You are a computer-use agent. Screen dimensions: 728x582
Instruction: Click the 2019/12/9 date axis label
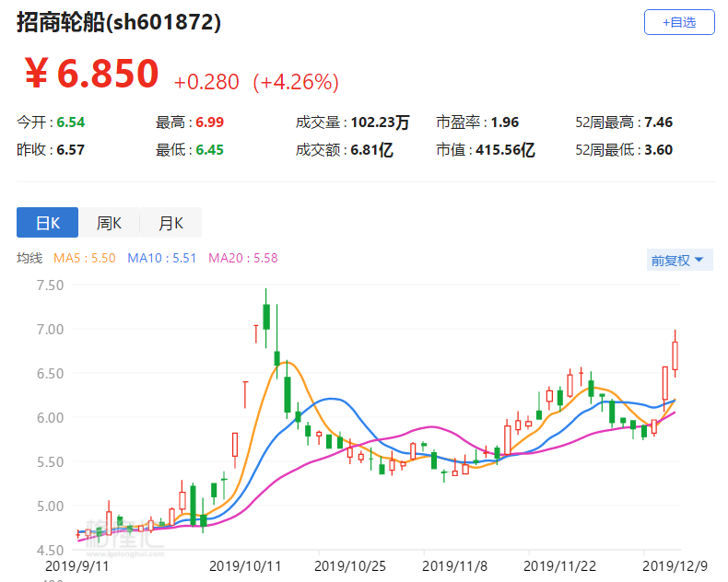coord(675,566)
